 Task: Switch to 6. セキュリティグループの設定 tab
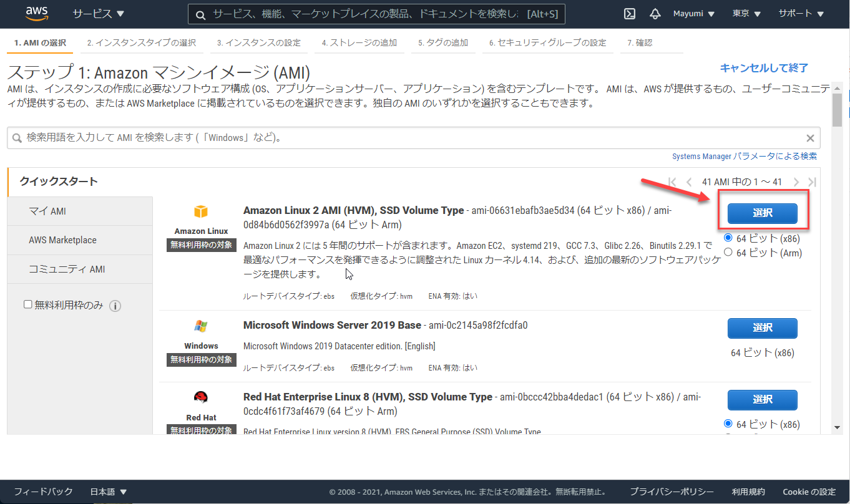click(x=548, y=43)
